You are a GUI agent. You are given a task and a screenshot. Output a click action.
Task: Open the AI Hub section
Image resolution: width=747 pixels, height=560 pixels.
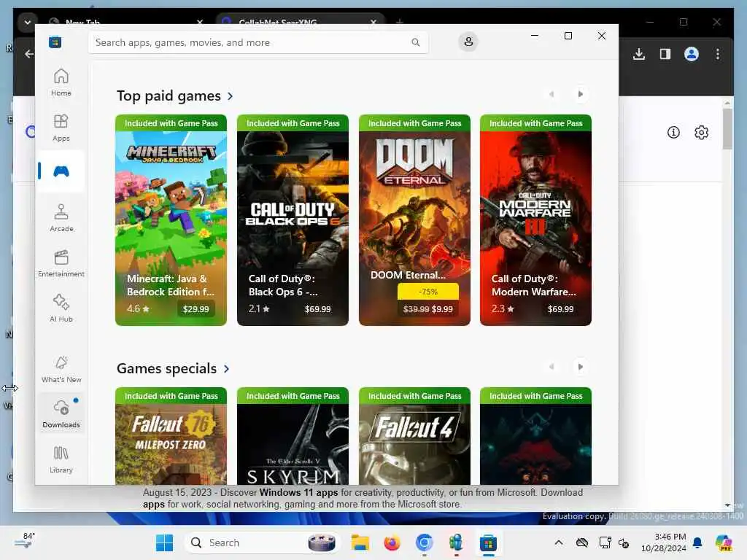point(61,308)
